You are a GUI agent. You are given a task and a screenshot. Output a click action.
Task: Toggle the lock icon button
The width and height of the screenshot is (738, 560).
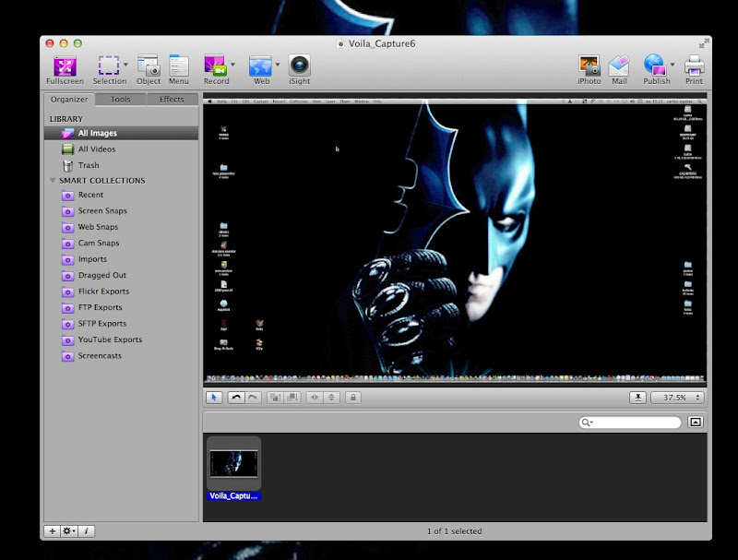pyautogui.click(x=353, y=398)
